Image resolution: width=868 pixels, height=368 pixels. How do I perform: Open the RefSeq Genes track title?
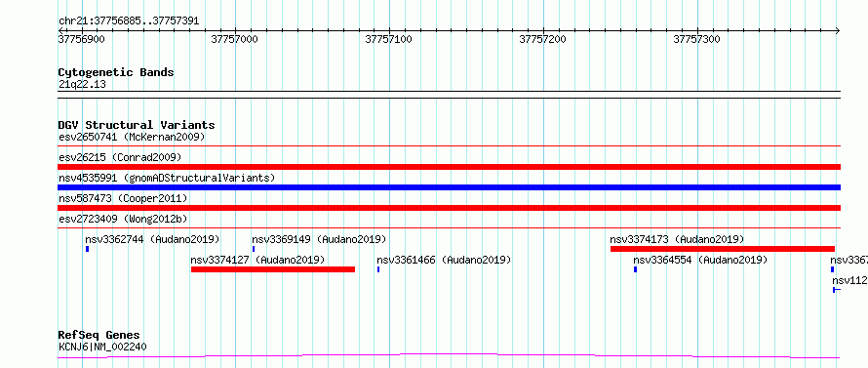tap(99, 336)
